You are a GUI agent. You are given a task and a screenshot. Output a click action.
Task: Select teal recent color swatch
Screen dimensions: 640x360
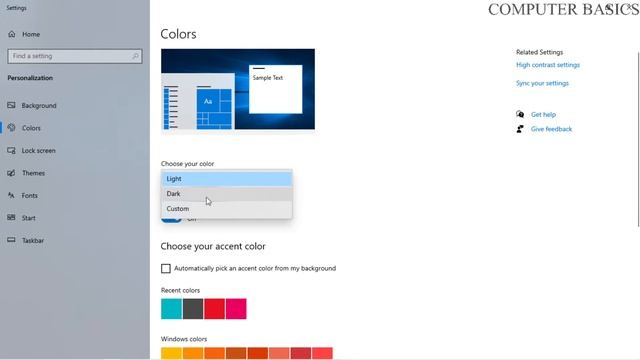pos(171,309)
